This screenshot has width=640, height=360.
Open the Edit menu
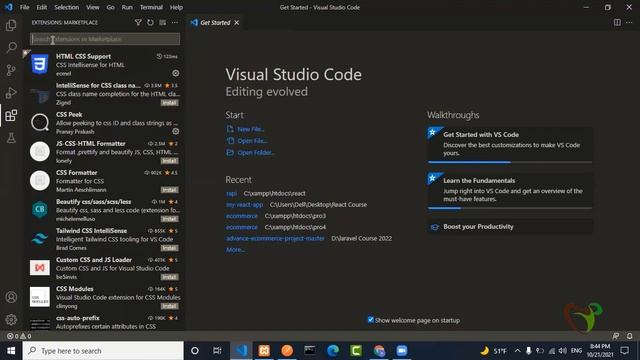tap(41, 7)
